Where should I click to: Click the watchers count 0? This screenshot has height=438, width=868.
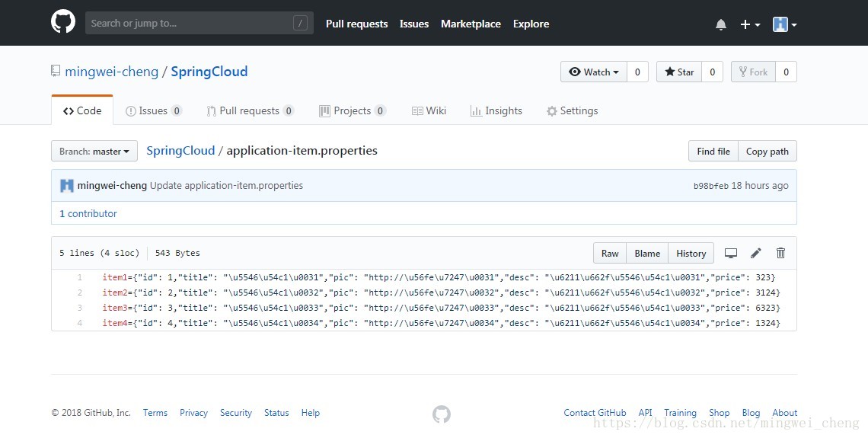637,72
